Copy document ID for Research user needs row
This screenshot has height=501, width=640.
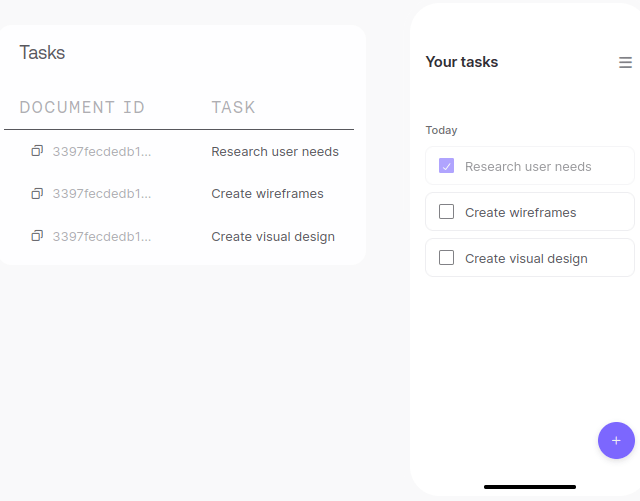point(37,151)
